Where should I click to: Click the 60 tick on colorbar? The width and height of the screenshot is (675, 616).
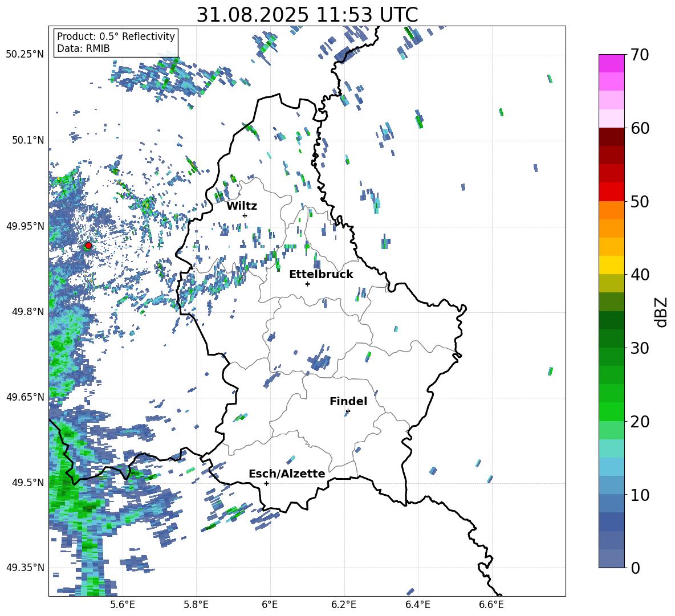[639, 128]
